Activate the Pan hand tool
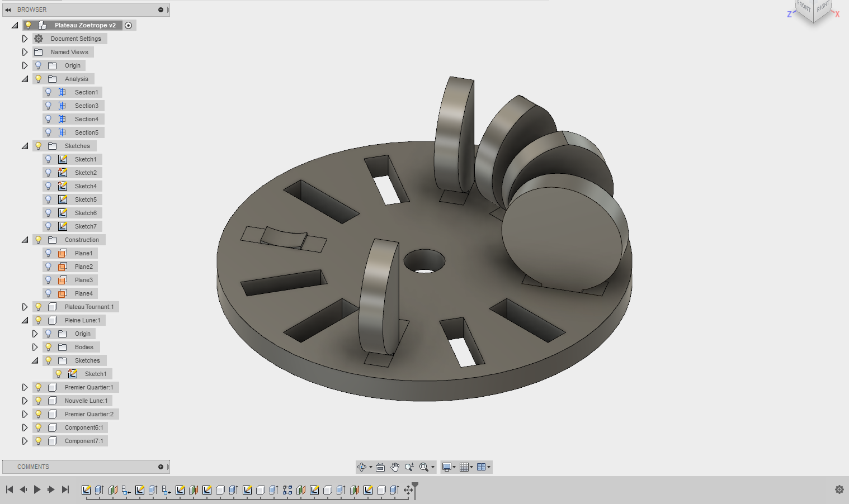Screen dimensions: 849x504 pos(395,467)
